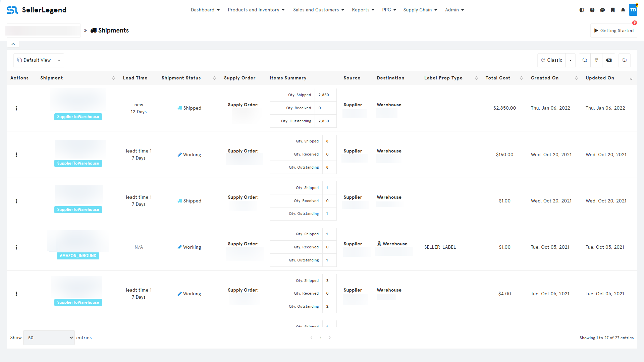Clear all filters using the clear icon

609,60
